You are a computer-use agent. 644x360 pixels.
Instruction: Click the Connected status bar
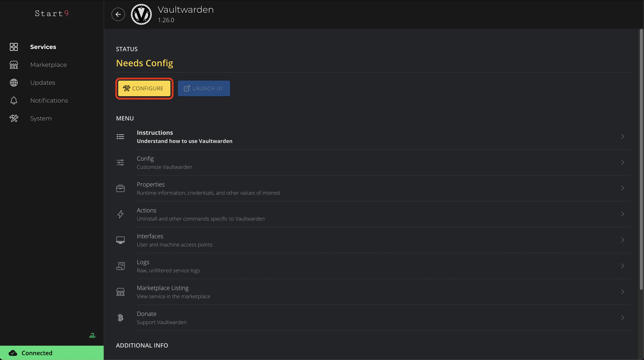tap(52, 353)
